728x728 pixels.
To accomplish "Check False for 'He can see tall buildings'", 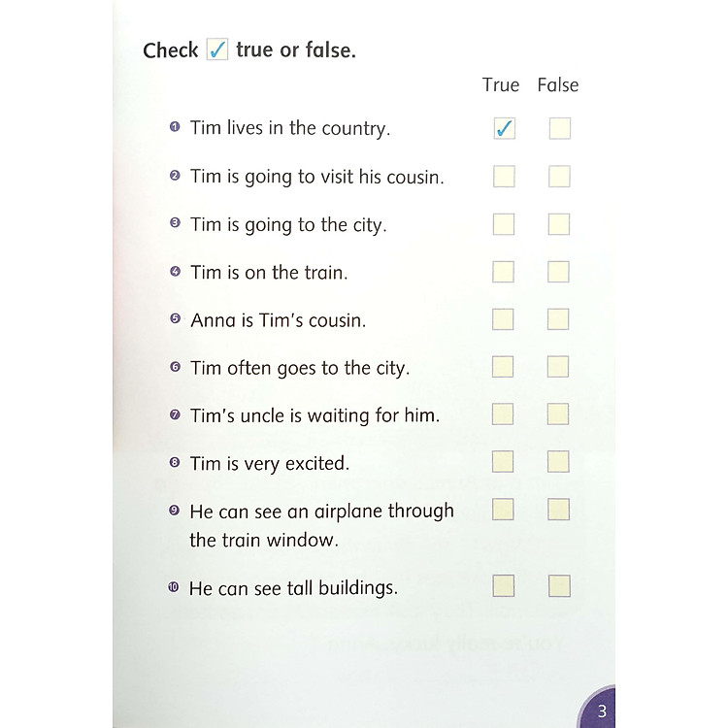I will point(559,586).
